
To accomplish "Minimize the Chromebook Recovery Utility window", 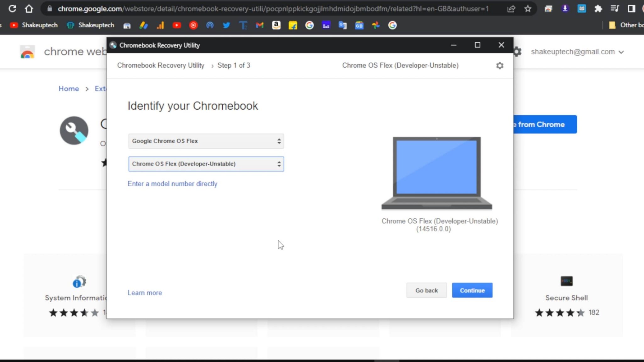I will (453, 45).
